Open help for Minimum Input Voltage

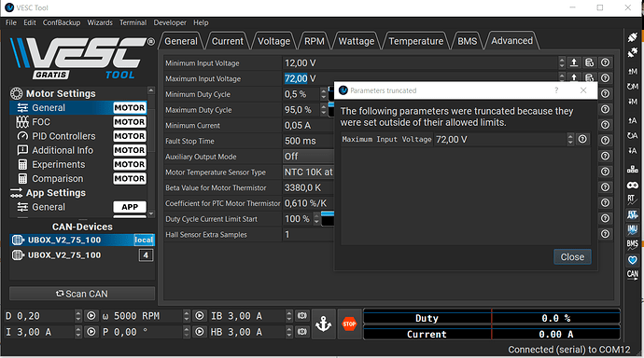coord(605,62)
